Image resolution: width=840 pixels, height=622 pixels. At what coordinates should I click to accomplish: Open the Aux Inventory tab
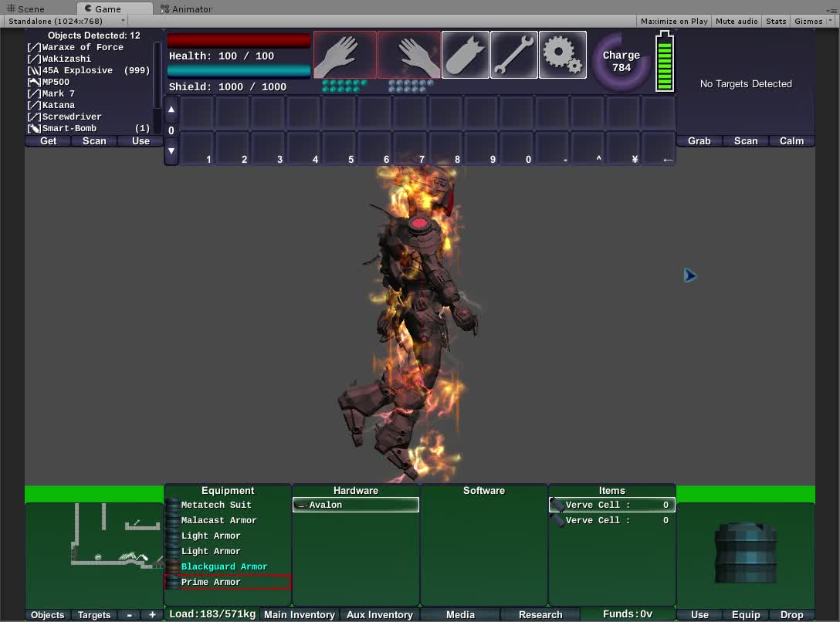click(379, 615)
